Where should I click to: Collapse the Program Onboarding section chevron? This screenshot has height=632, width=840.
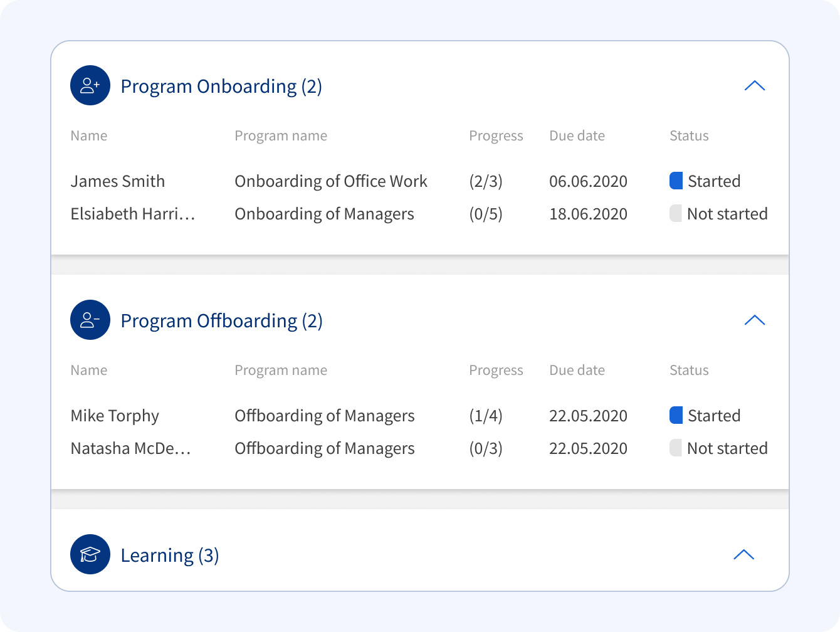click(755, 85)
